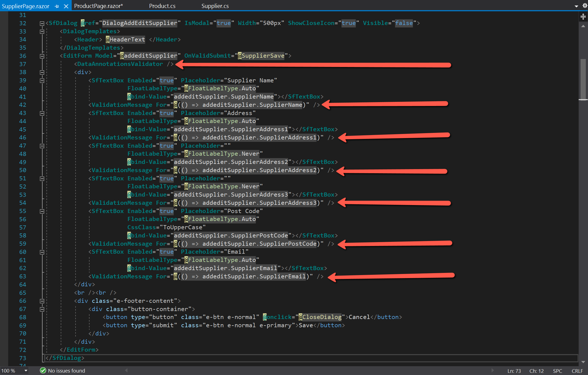Image resolution: width=588 pixels, height=375 pixels.
Task: Switch to the Supplier.cs tab
Action: (x=215, y=5)
